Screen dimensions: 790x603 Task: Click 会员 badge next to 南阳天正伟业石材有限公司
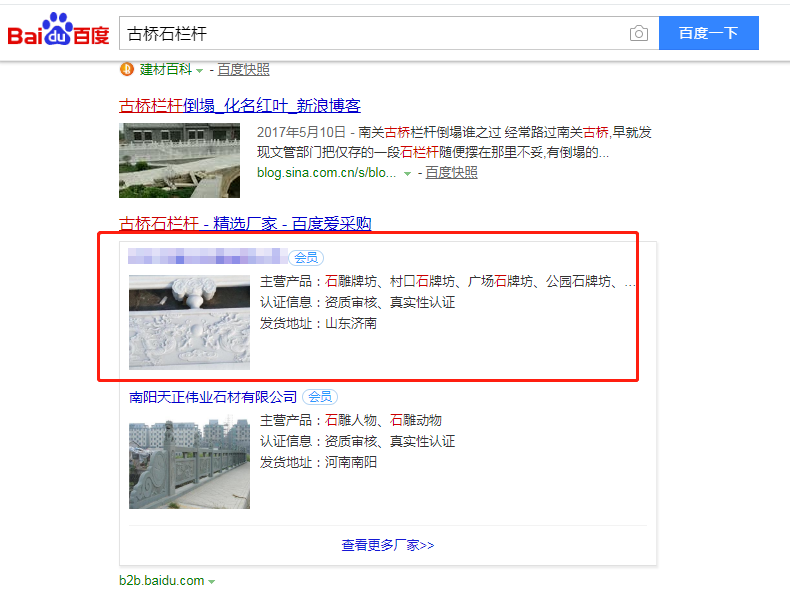pyautogui.click(x=320, y=397)
